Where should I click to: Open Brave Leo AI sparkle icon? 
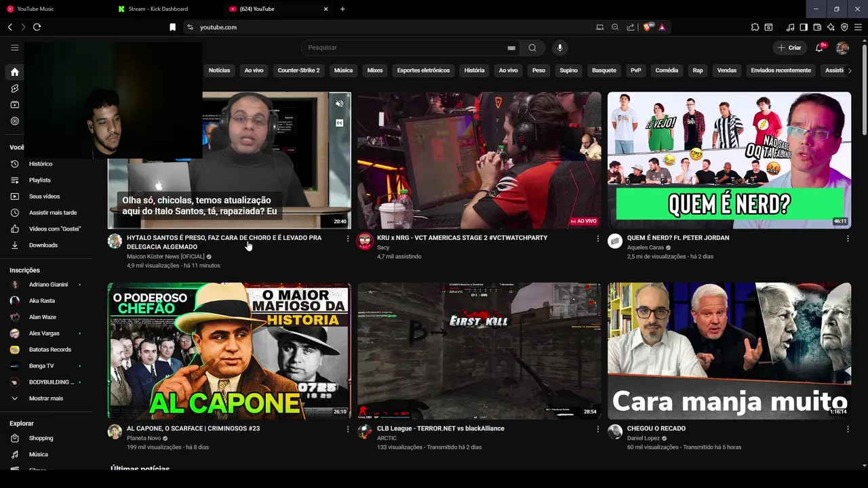(831, 27)
